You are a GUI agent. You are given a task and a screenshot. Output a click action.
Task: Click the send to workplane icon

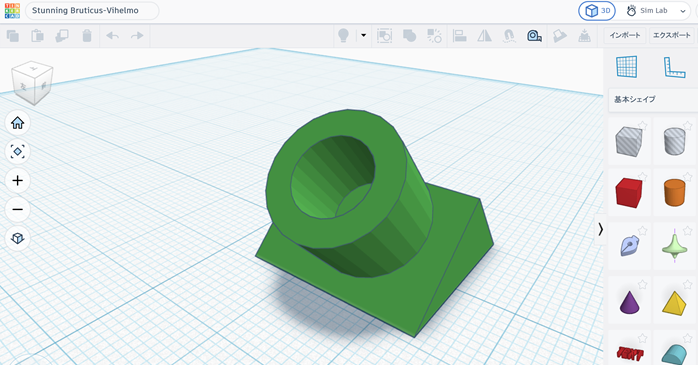click(584, 36)
